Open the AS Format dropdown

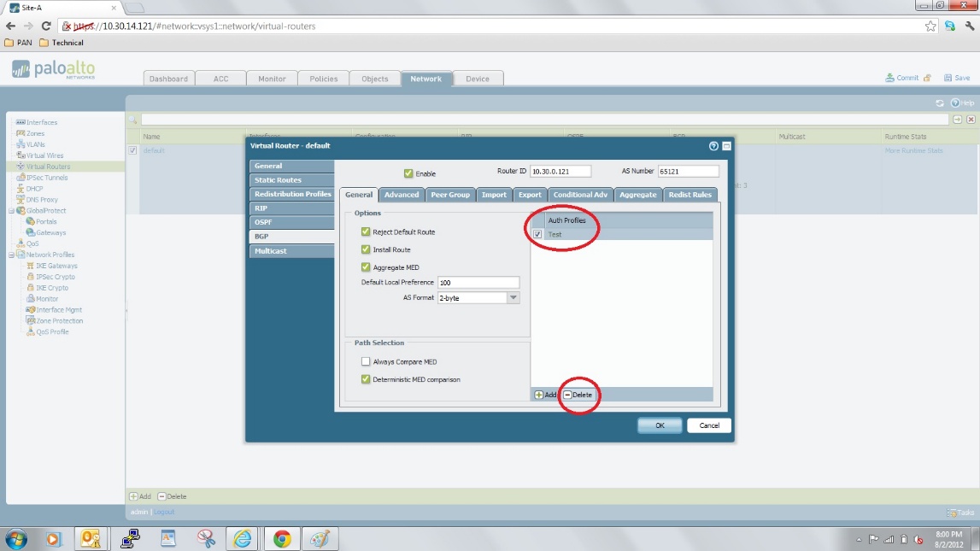(x=513, y=297)
